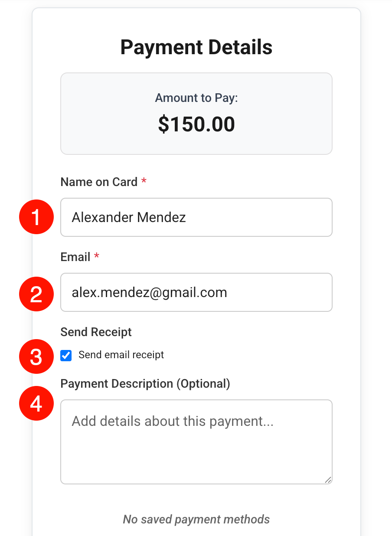Click the red asterisk beside Email
The image size is (392, 536).
coord(97,257)
